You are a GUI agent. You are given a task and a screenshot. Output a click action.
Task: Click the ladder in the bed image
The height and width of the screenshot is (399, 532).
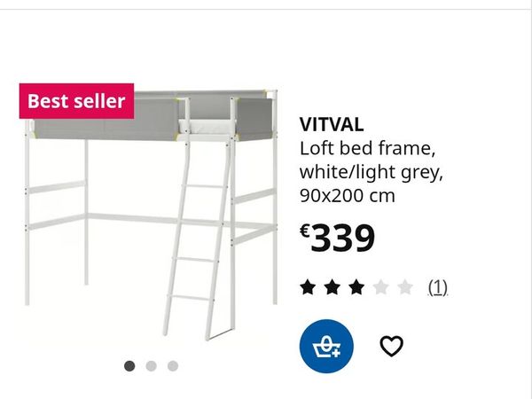(199, 238)
